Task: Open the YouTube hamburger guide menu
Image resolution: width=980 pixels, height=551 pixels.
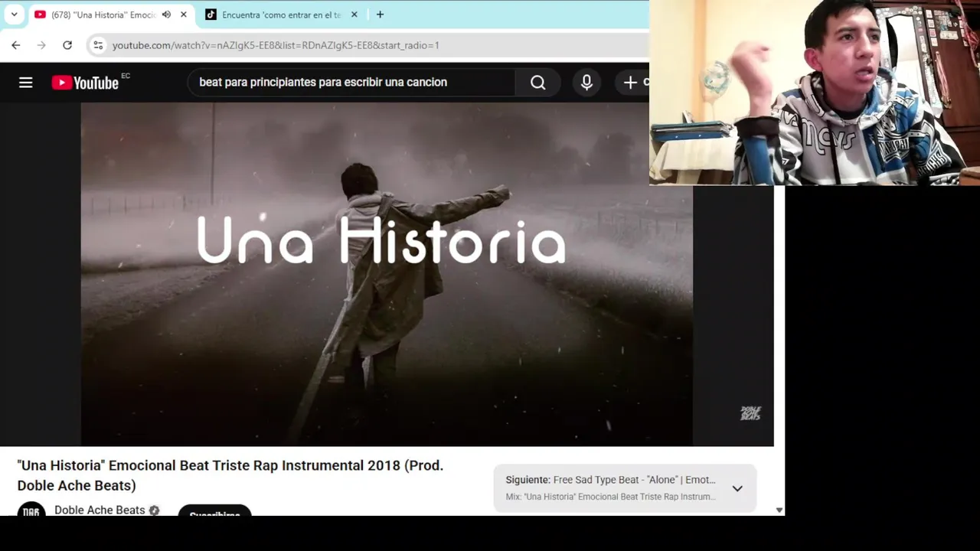Action: point(25,83)
